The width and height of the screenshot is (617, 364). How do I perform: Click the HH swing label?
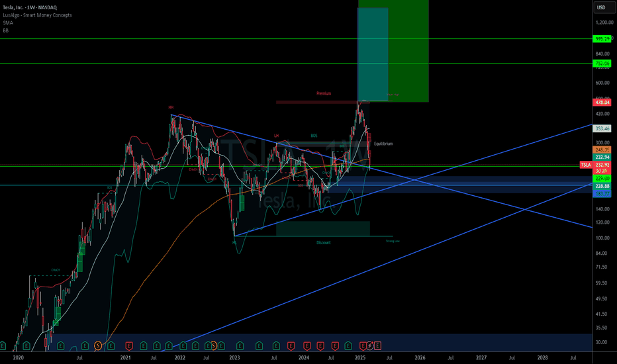click(x=171, y=107)
